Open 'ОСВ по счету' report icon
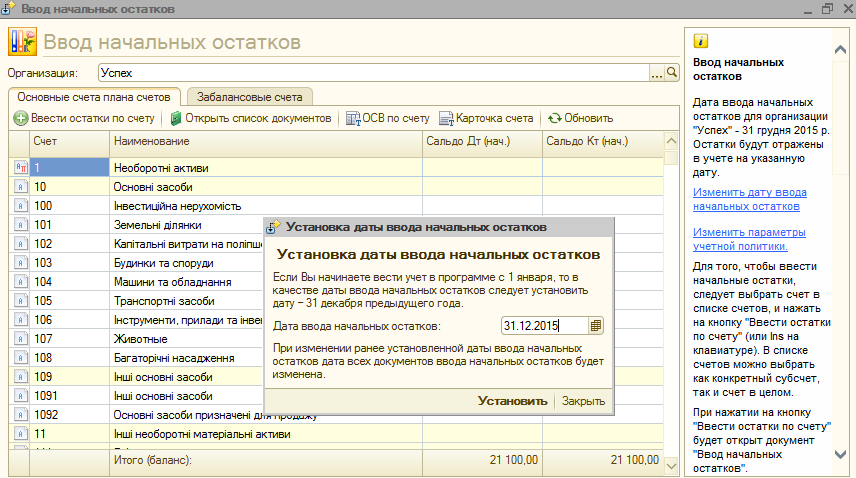The image size is (856, 478). [353, 118]
